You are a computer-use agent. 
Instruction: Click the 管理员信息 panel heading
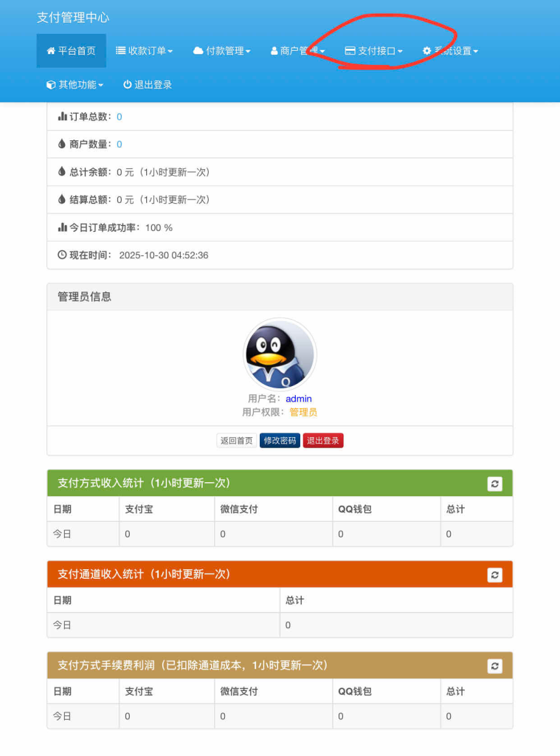coord(84,297)
